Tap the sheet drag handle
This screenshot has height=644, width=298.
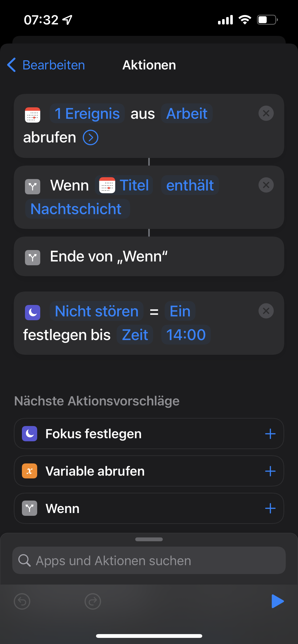(149, 539)
